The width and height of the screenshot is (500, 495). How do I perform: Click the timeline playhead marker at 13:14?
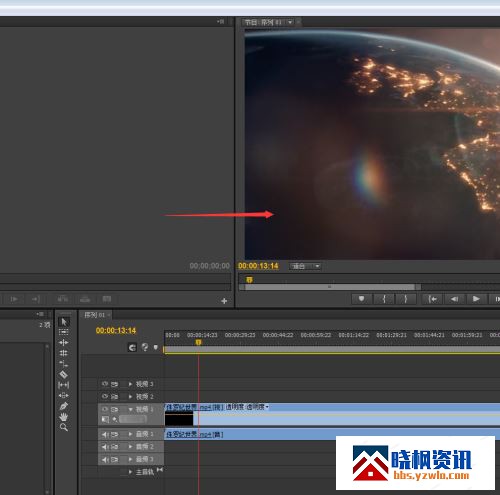click(x=198, y=342)
